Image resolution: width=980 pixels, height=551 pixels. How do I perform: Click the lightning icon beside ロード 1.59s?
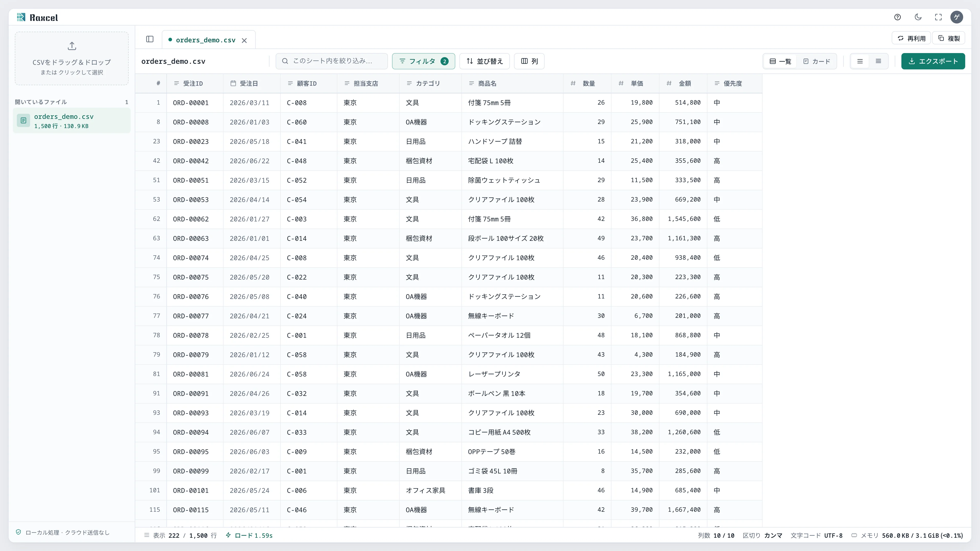[x=228, y=535]
